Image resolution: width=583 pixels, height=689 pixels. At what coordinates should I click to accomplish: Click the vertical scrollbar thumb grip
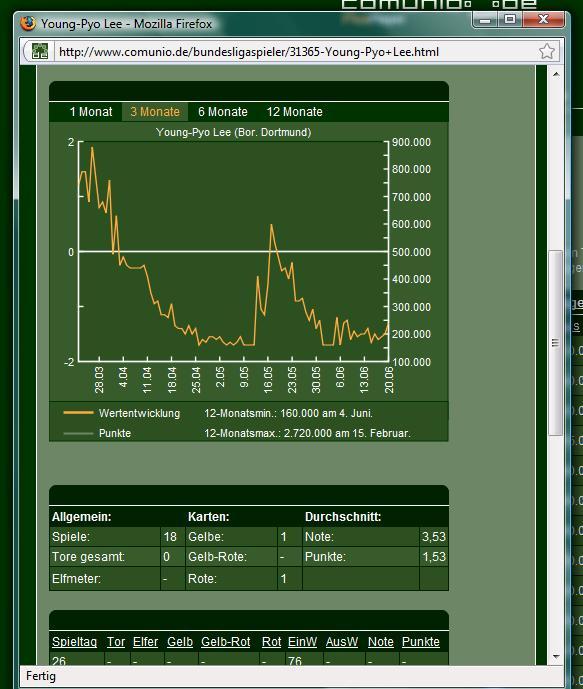coord(556,343)
